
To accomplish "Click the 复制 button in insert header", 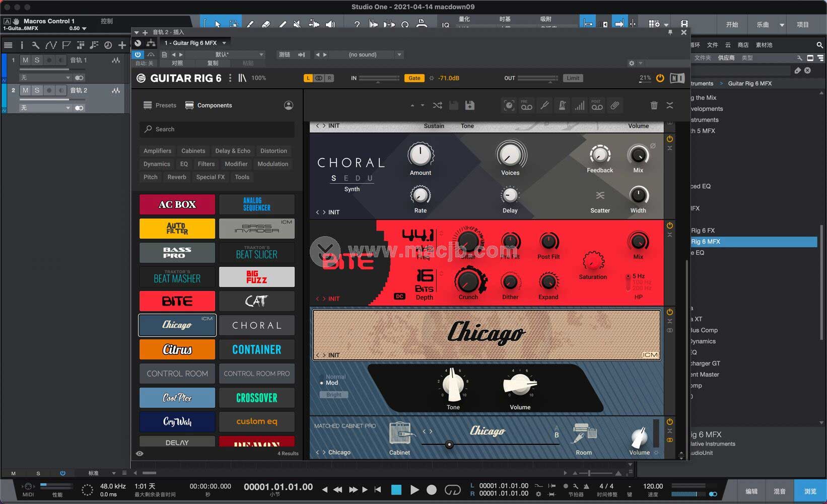I will pyautogui.click(x=213, y=63).
